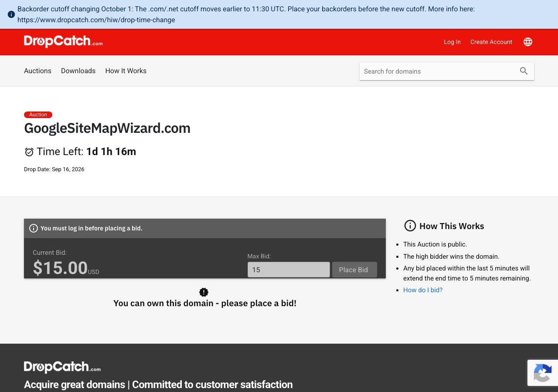Open the Auctions menu item
The width and height of the screenshot is (558, 392).
point(37,71)
